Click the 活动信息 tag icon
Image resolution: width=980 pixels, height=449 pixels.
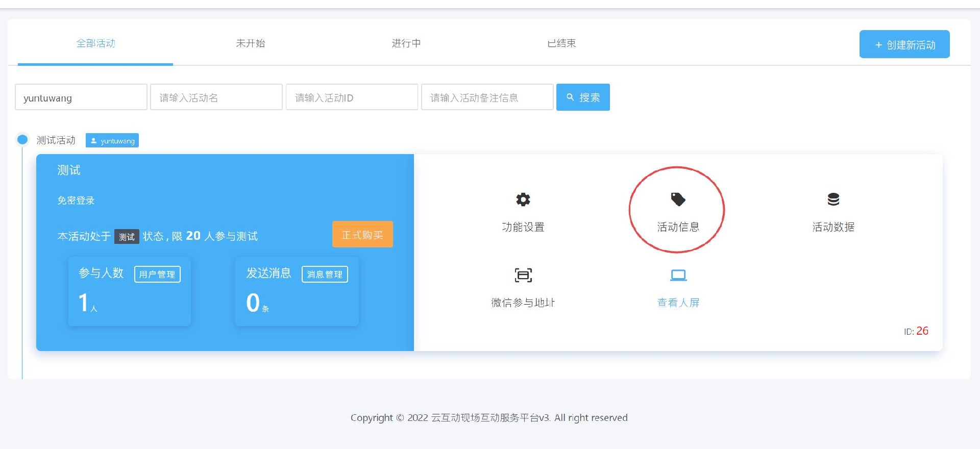[677, 199]
